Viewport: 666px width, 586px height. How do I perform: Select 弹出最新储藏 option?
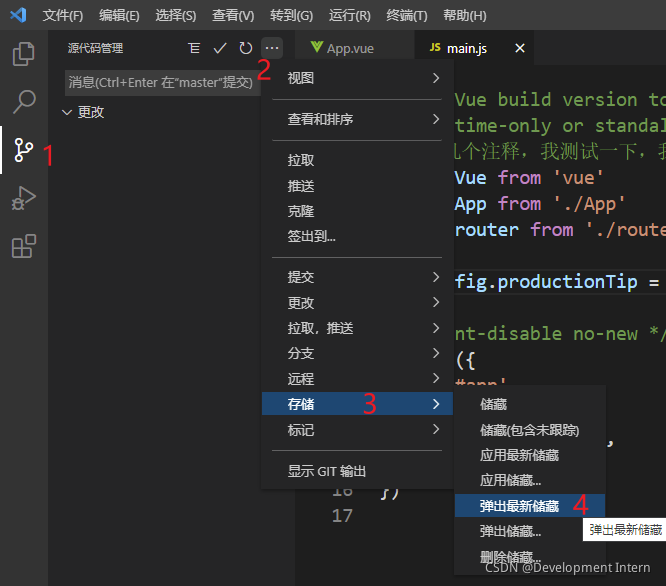coord(530,506)
